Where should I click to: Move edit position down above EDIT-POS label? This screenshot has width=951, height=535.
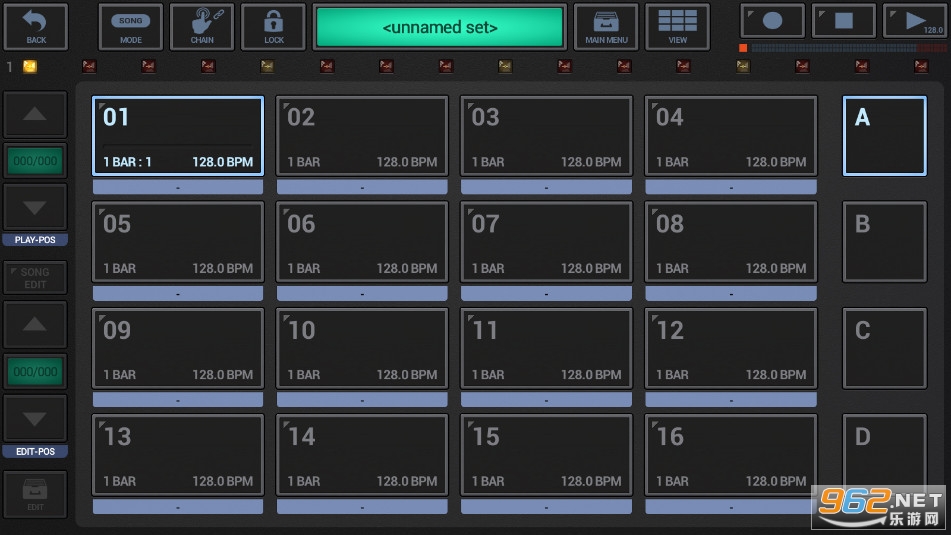[x=35, y=419]
